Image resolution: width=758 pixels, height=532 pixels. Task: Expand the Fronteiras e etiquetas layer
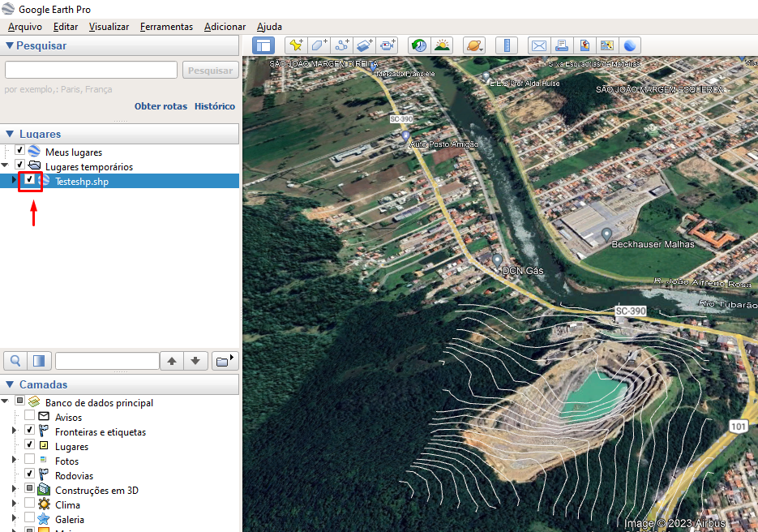[x=14, y=431]
